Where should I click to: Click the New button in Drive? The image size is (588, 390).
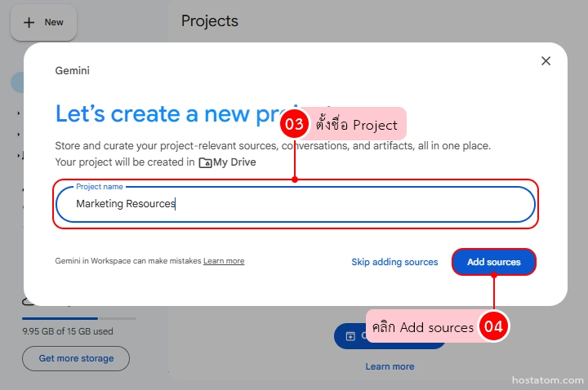[x=44, y=23]
